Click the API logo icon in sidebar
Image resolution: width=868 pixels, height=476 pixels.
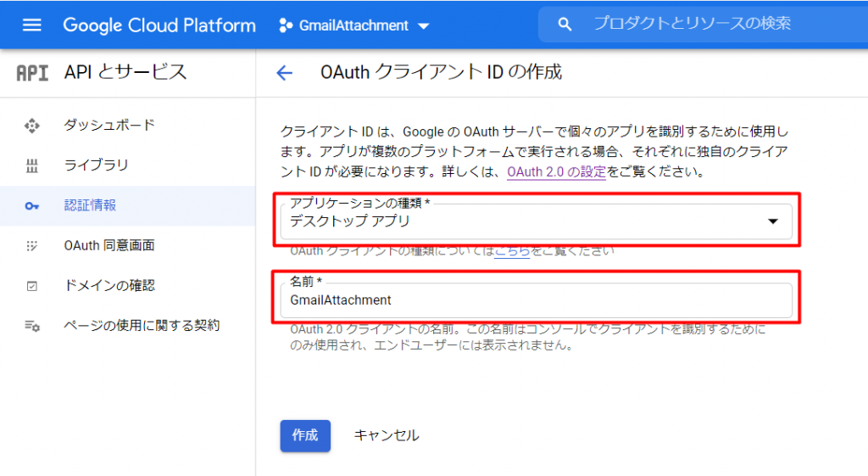(x=32, y=73)
